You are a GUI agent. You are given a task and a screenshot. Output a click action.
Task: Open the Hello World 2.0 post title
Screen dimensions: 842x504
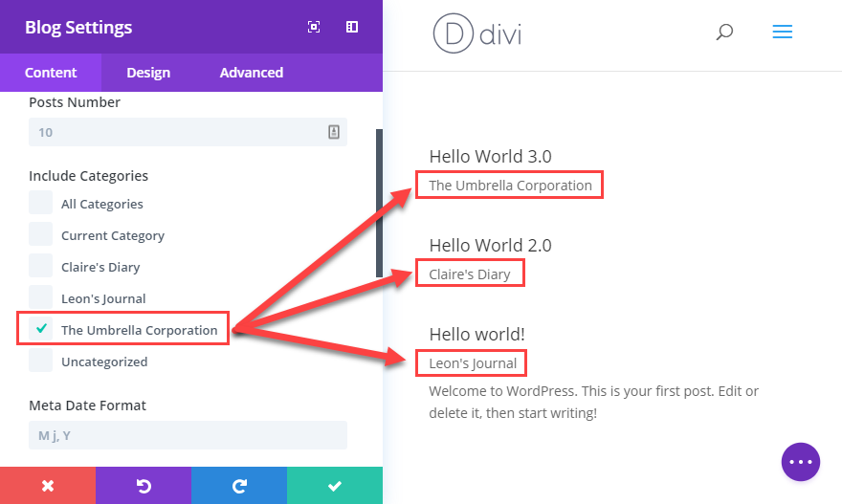point(490,245)
